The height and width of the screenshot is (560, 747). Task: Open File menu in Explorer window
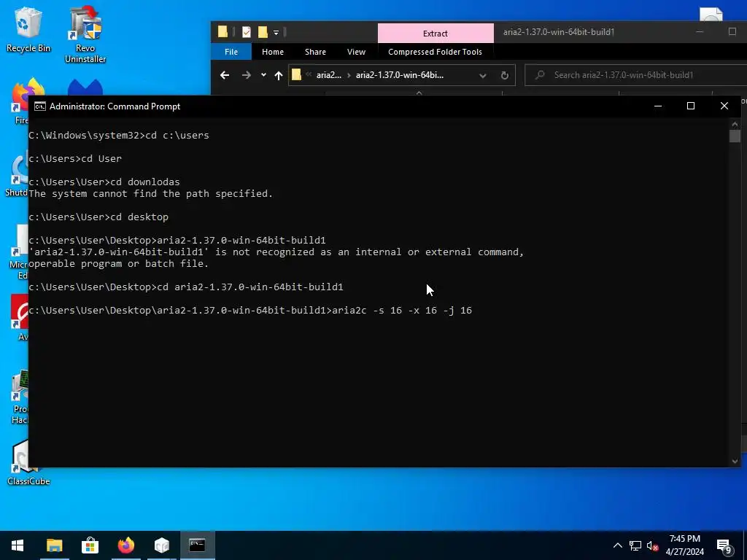click(x=231, y=52)
